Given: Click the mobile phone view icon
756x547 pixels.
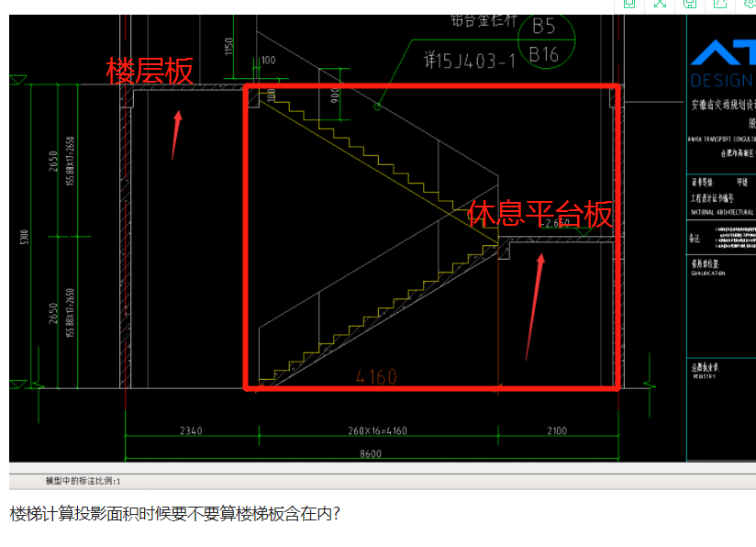Looking at the screenshot, I should 629,4.
